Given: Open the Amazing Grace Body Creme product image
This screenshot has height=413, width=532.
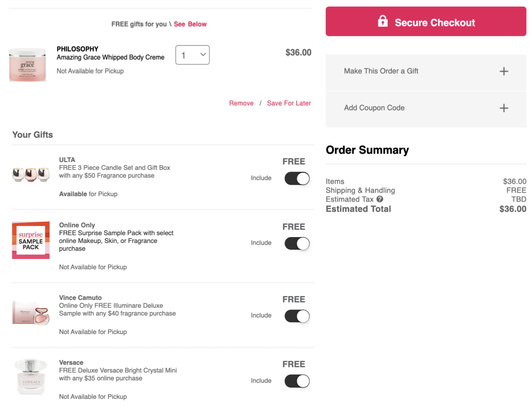Looking at the screenshot, I should (x=27, y=65).
